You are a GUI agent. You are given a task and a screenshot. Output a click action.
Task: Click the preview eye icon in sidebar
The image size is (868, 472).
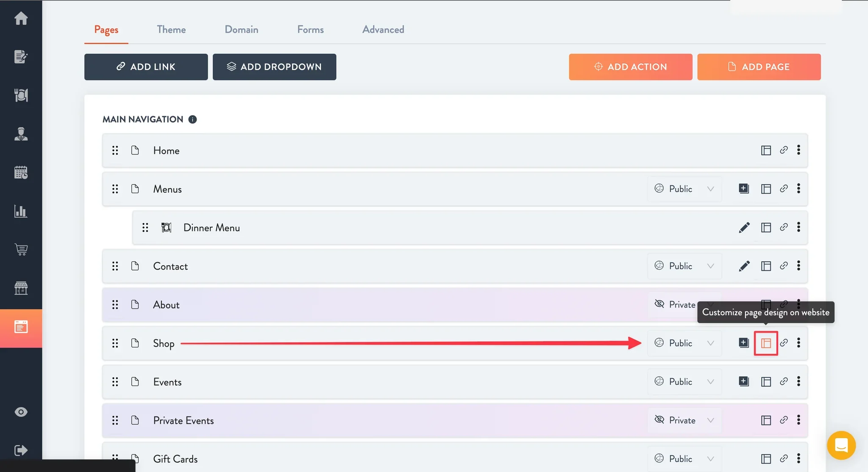coord(21,412)
